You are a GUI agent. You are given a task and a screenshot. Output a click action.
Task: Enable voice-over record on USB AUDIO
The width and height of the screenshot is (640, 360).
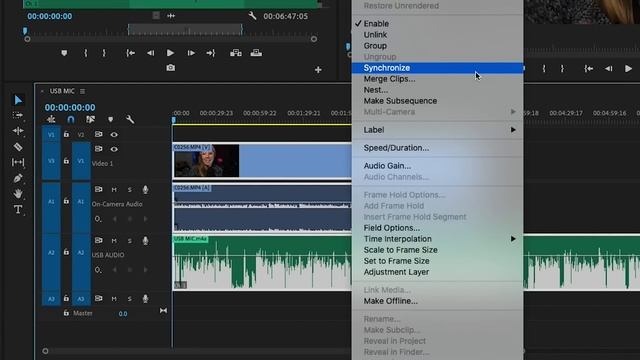pyautogui.click(x=145, y=240)
